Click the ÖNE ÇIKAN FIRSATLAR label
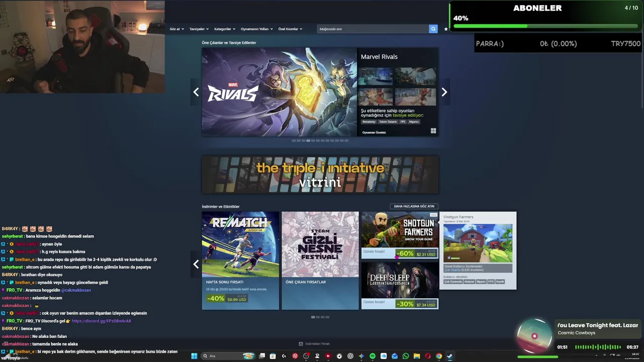644x362 pixels. coord(305,282)
